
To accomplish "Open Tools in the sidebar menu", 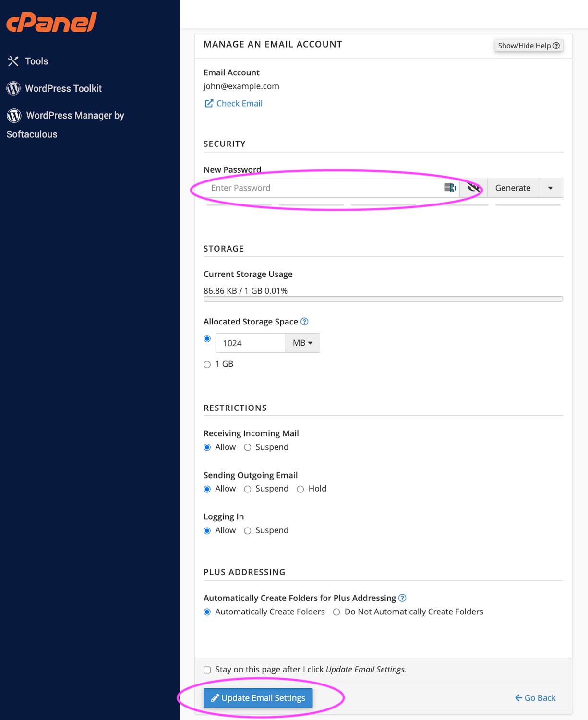I will point(36,61).
